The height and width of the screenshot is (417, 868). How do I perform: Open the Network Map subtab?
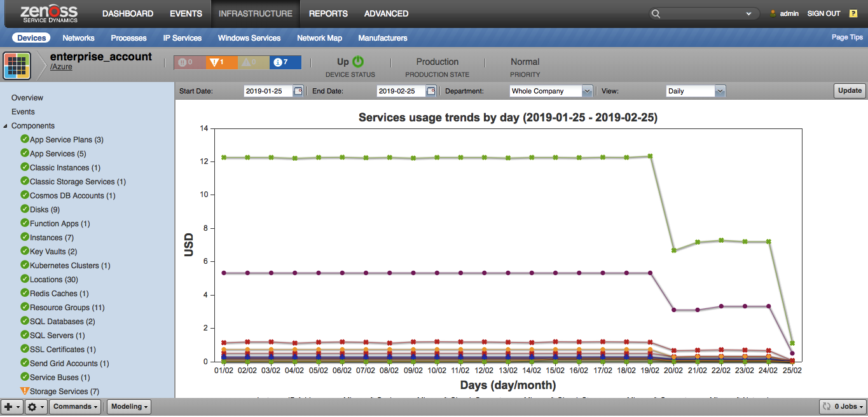coord(319,38)
